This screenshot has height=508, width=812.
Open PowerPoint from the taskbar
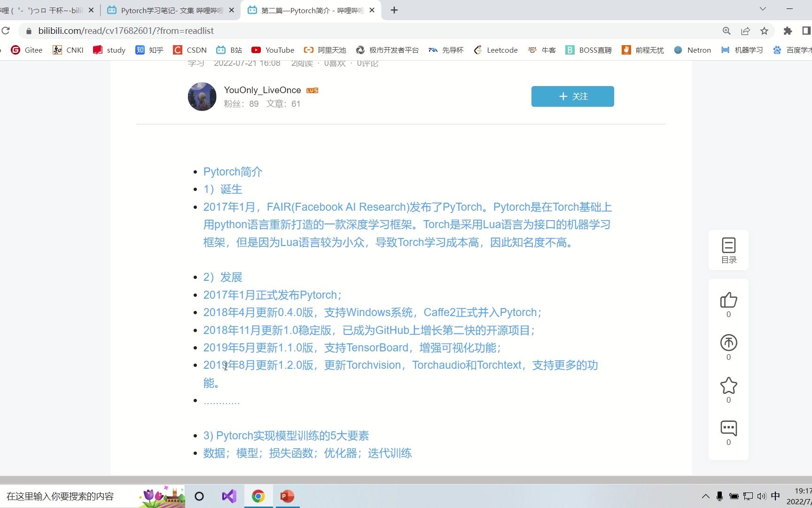(x=287, y=496)
